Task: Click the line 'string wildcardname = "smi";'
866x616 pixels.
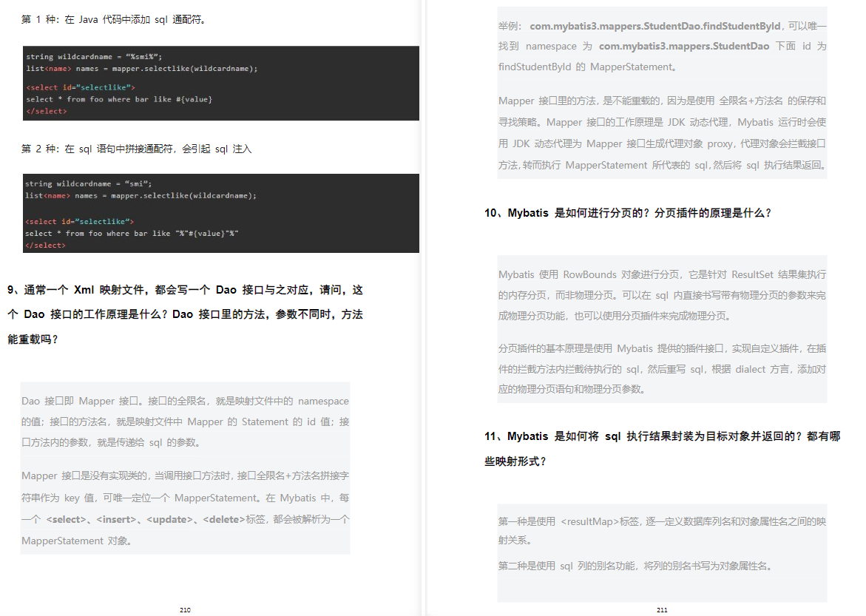Action: (88, 183)
